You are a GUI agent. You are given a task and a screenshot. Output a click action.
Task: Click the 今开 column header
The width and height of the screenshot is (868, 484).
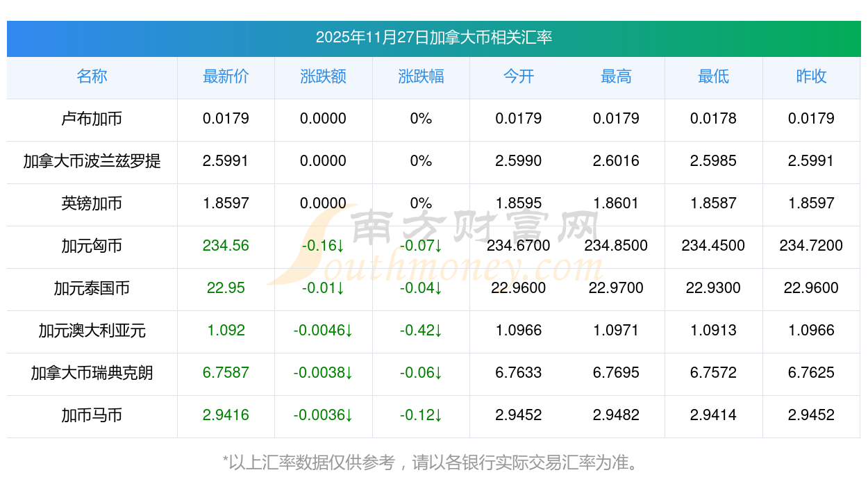click(x=518, y=76)
